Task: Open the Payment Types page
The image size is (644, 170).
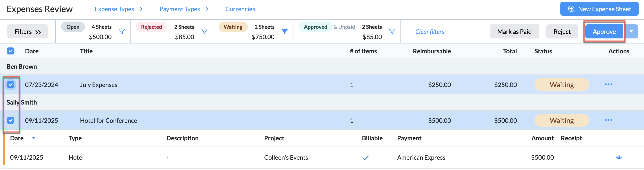Action: pos(180,9)
